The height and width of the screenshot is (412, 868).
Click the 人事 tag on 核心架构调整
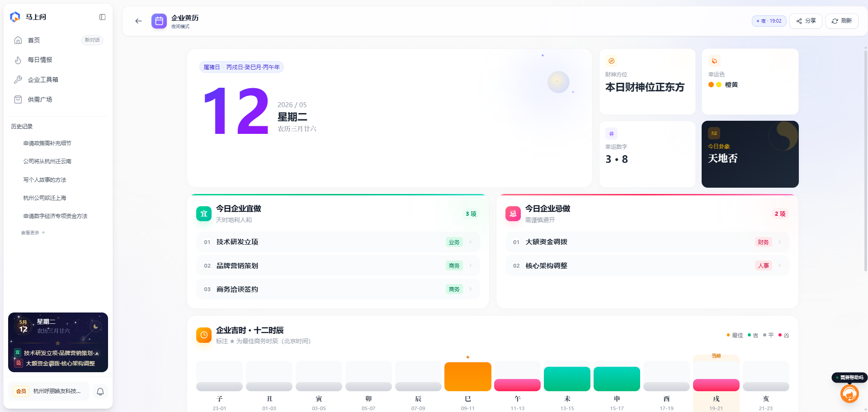coord(764,266)
